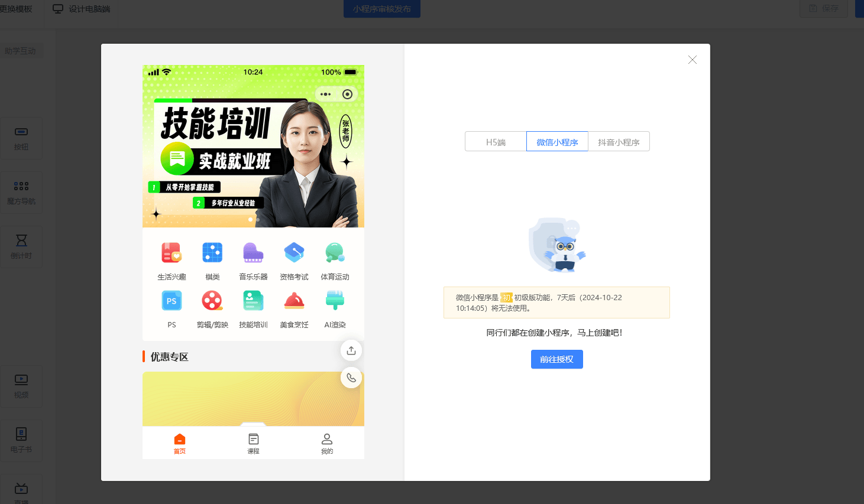Click the owl mascot illustration
Image resolution: width=864 pixels, height=504 pixels.
[557, 245]
